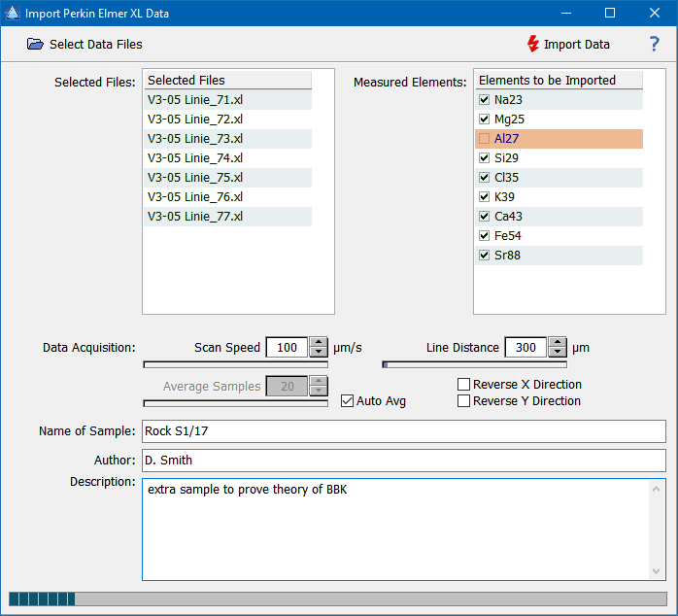
Task: Click the import progress bar at the bottom
Action: [x=338, y=599]
